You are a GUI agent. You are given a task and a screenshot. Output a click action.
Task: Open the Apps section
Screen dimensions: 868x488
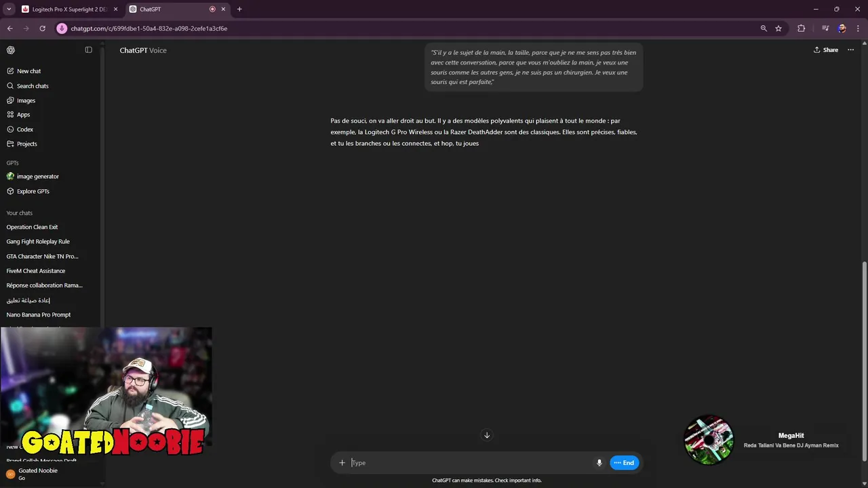click(23, 115)
